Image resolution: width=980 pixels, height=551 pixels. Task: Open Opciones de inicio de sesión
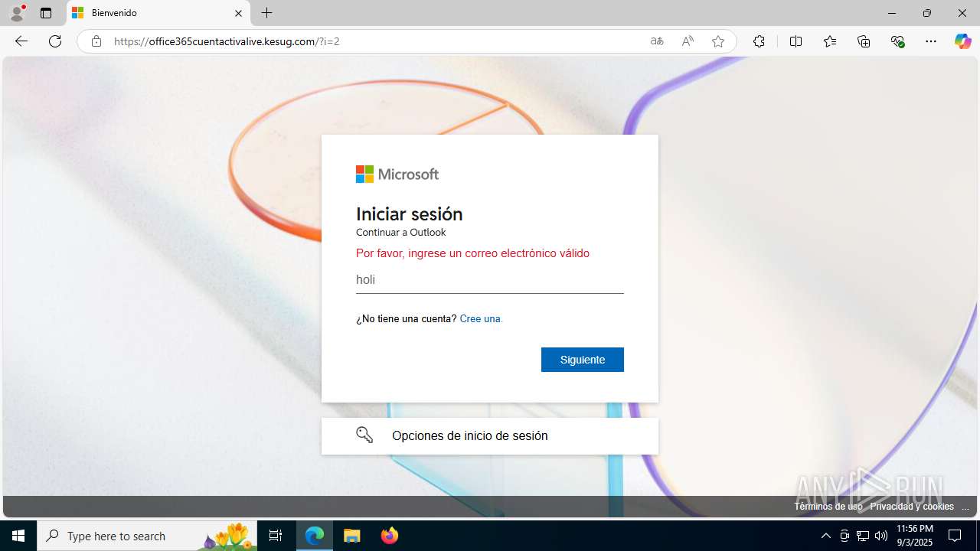coord(490,436)
